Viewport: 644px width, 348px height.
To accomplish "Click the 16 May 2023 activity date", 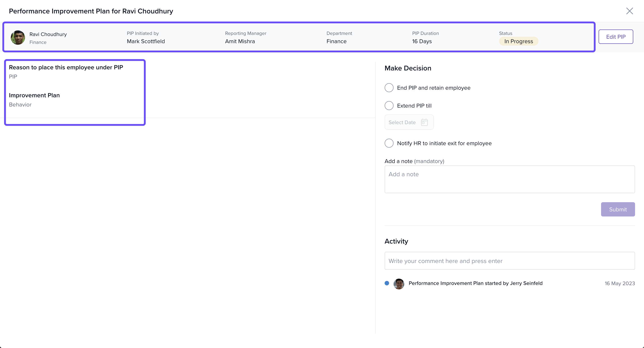I will tap(619, 284).
